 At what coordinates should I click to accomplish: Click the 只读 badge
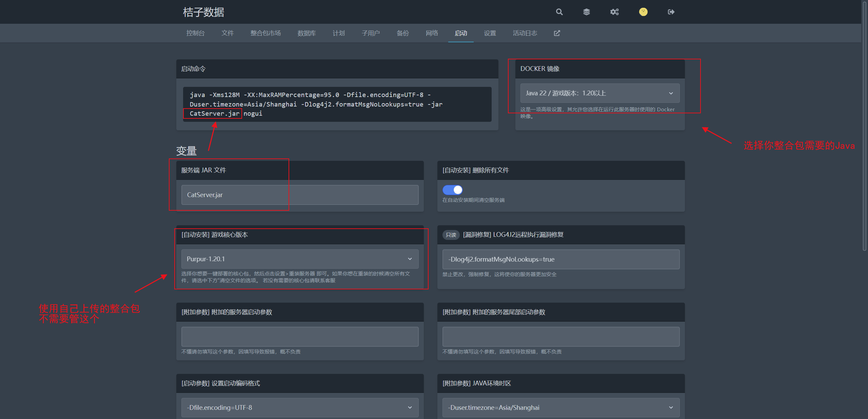pyautogui.click(x=451, y=235)
